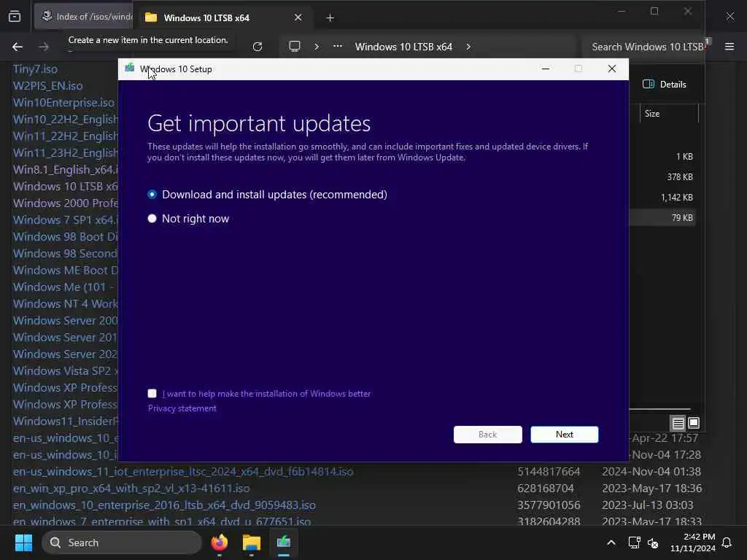Click the Windows 10 Setup title icon
747x560 pixels.
point(129,68)
